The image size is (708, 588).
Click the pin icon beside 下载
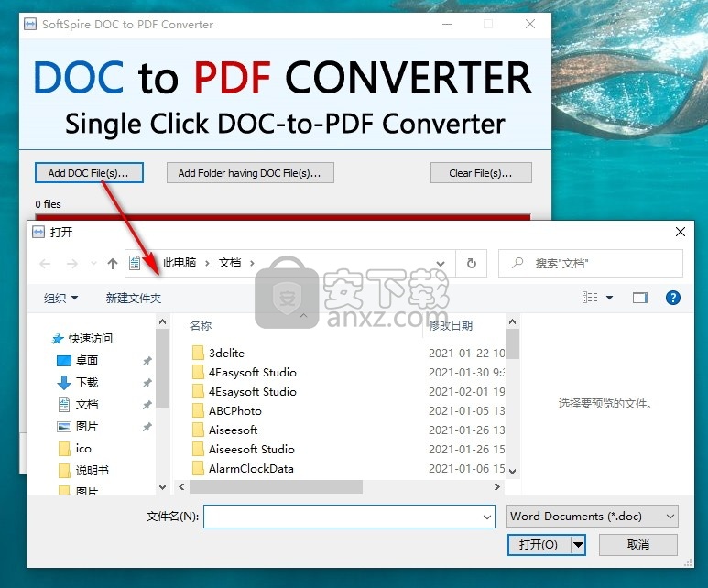pyautogui.click(x=147, y=383)
